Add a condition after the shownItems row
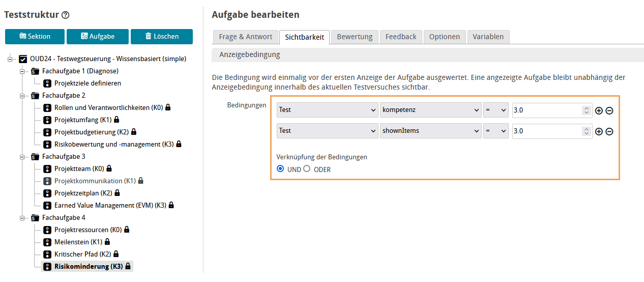644x282 pixels. point(599,131)
